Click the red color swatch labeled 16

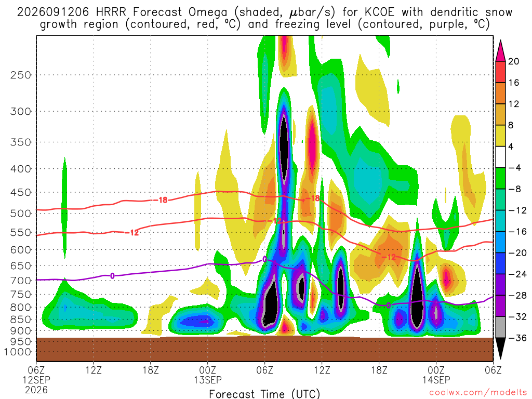coord(500,72)
